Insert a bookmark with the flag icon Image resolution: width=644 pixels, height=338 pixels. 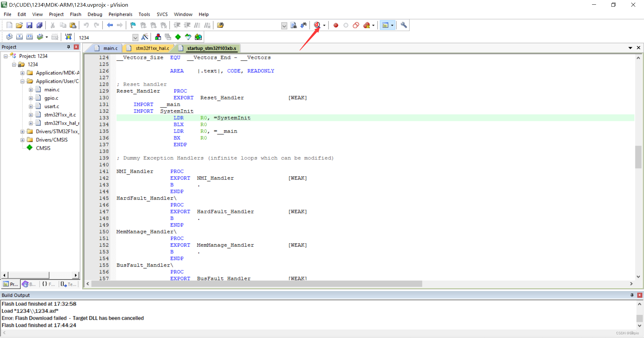click(x=133, y=25)
